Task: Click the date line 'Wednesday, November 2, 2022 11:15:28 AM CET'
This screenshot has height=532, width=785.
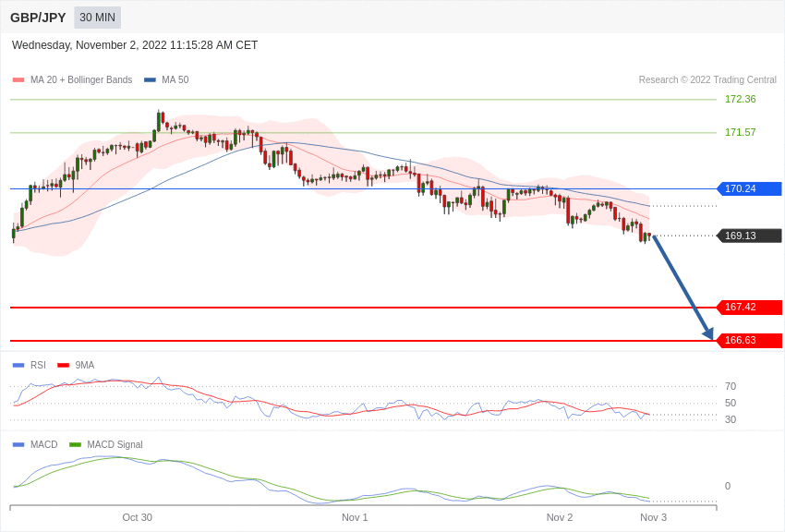Action: [x=135, y=45]
